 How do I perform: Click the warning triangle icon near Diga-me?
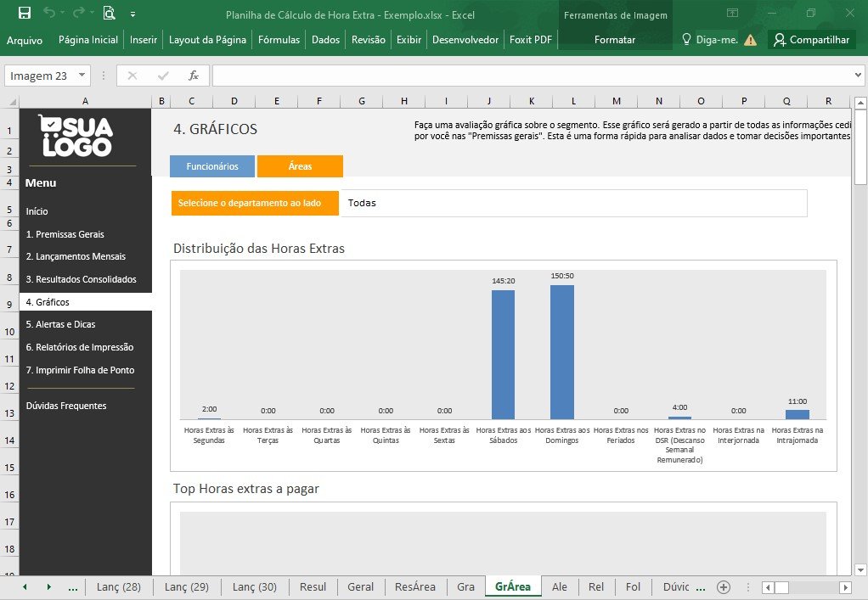coord(750,40)
